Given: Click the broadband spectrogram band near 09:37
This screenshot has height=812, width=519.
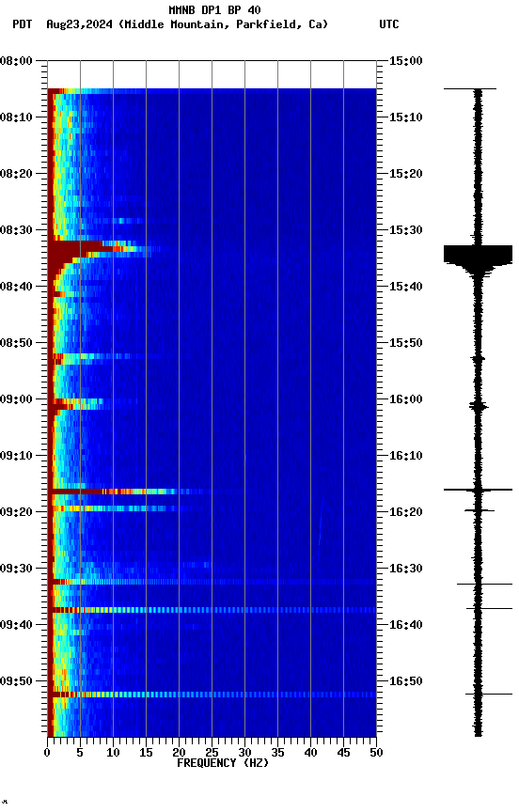Looking at the screenshot, I should pos(212,610).
